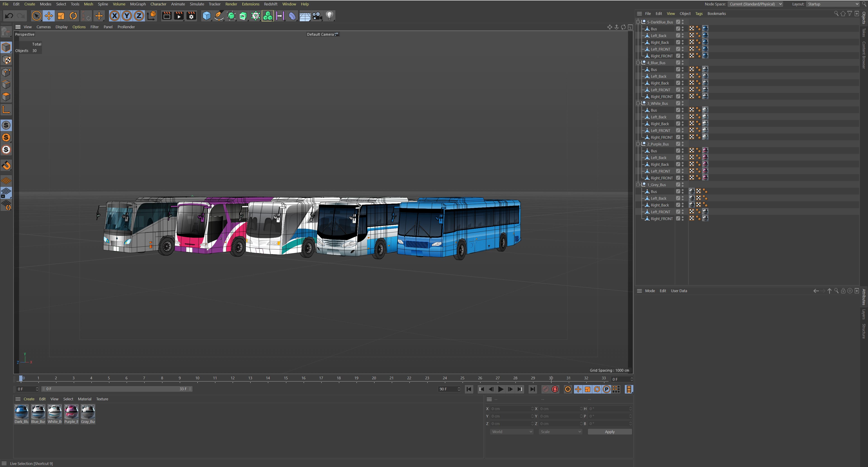Toggle visibility dots of 5-DarkBlue_Bus

click(683, 22)
